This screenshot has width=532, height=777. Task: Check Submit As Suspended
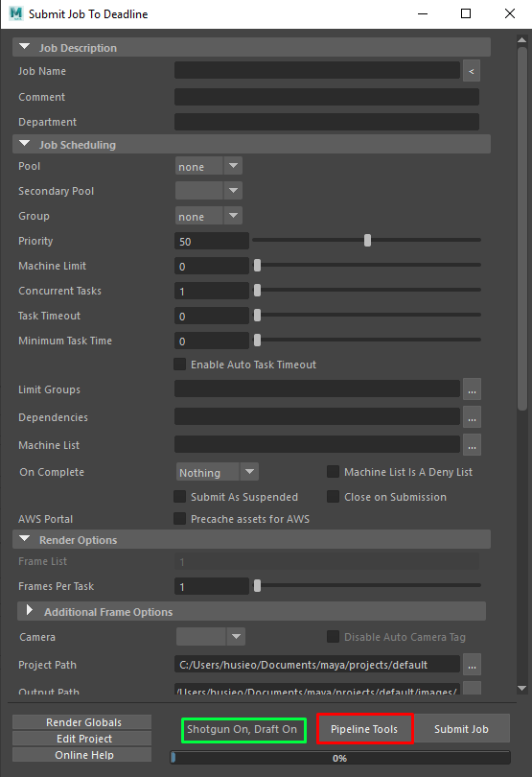click(x=180, y=497)
